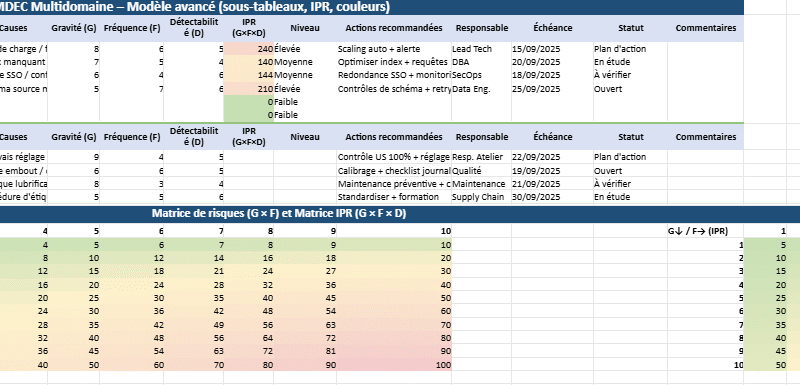Select the date 22/09/2025
Viewport: 800px width, 385px height.
(553, 157)
